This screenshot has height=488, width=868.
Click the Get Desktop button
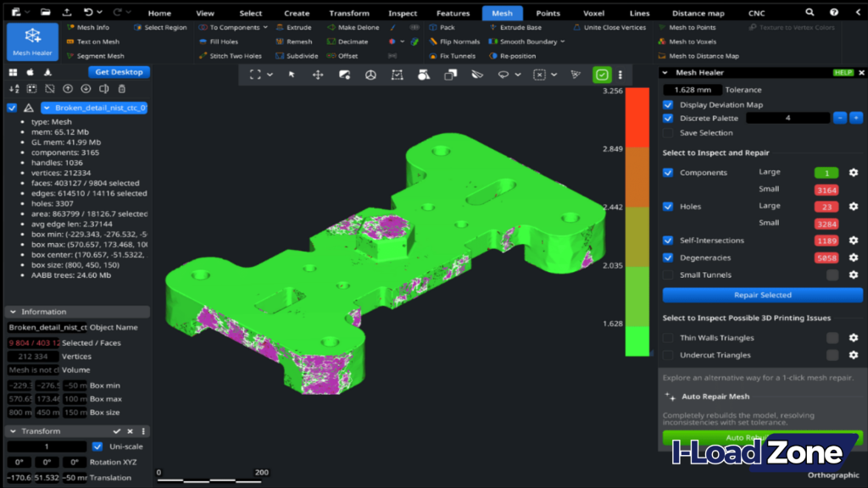(119, 72)
